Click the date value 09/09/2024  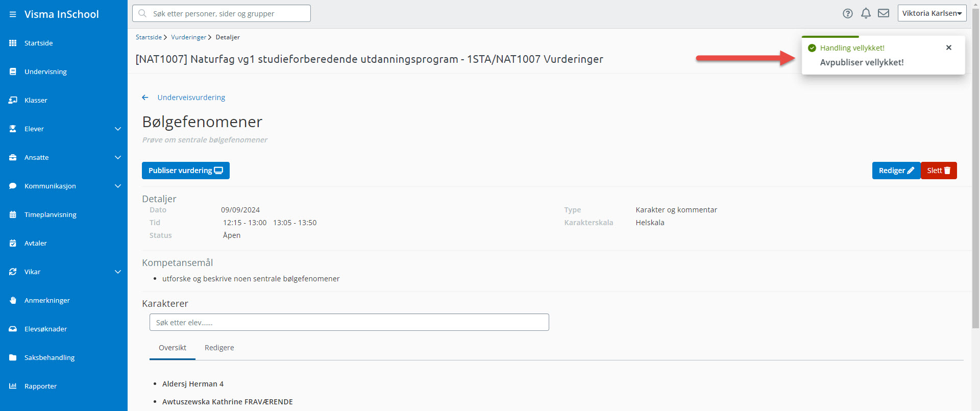240,210
